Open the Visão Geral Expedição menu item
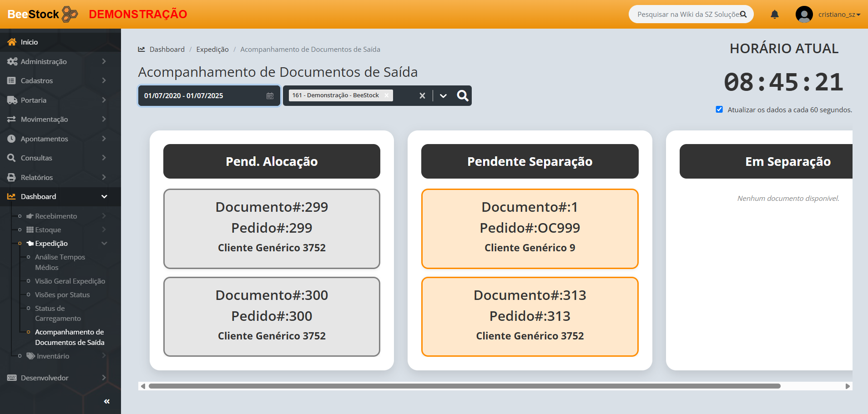Image resolution: width=868 pixels, height=414 pixels. click(x=70, y=281)
